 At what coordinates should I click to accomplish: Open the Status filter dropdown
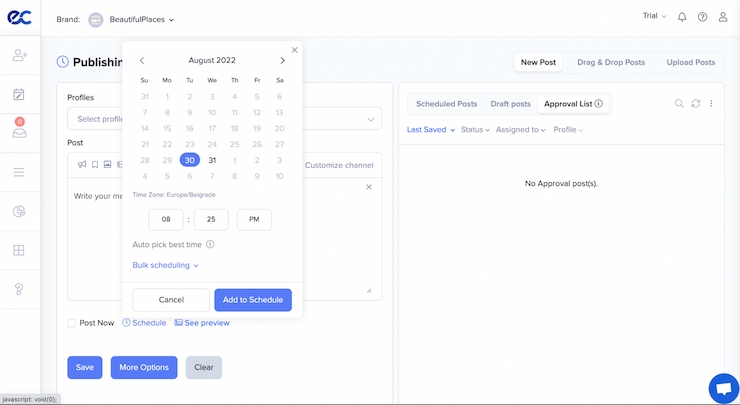(x=475, y=129)
